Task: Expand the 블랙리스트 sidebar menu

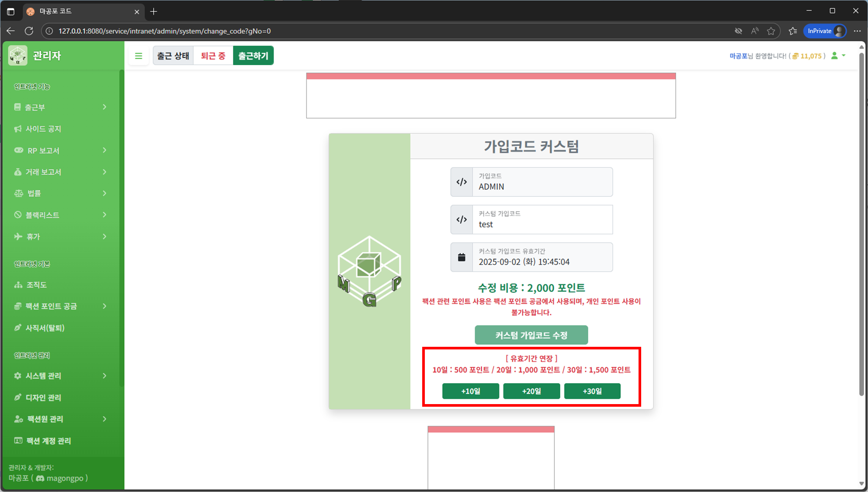Action: point(60,215)
